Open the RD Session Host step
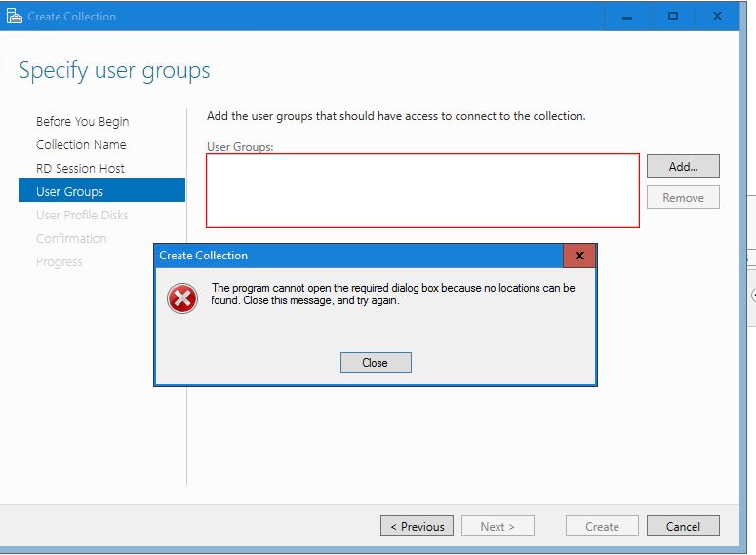This screenshot has width=756, height=555. pos(80,169)
